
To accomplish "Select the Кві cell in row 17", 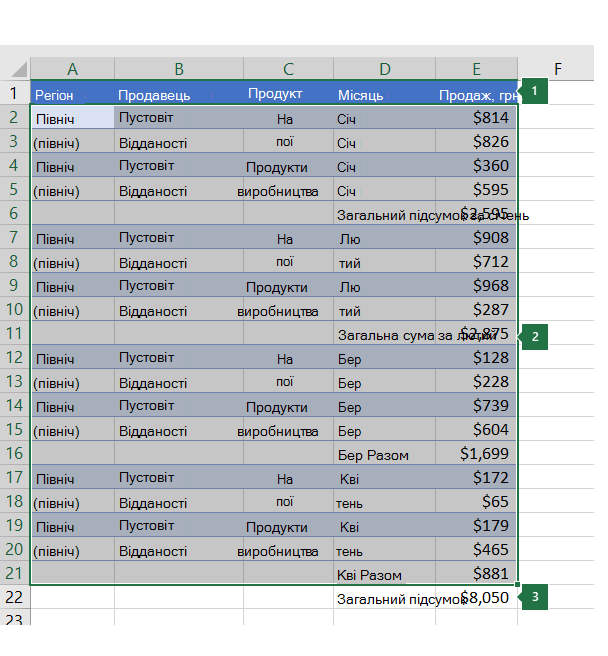I will 385,477.
